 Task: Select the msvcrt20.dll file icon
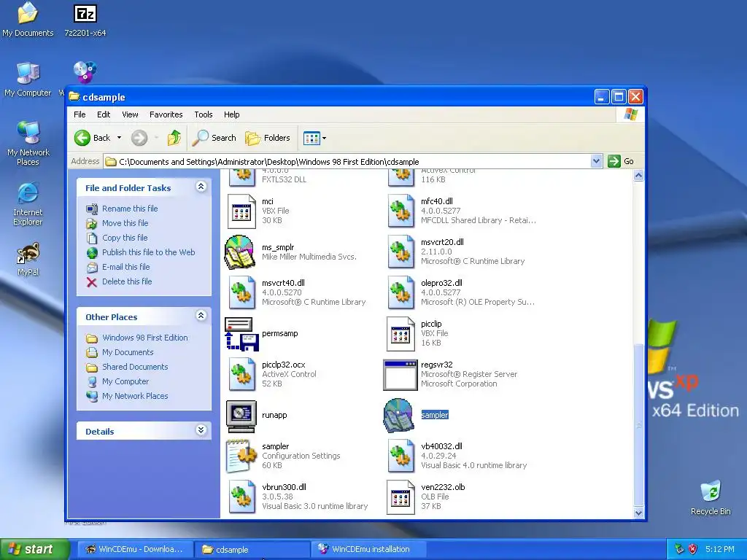click(x=400, y=252)
